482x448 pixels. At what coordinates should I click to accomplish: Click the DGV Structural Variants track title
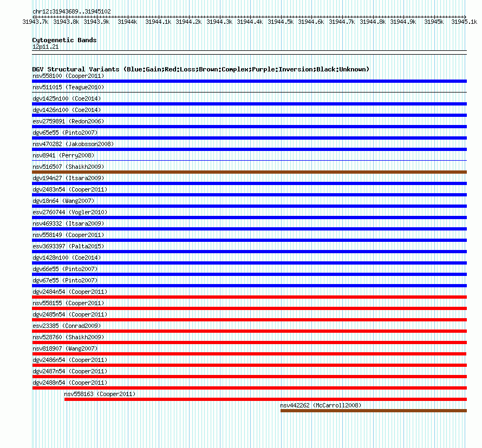click(201, 69)
